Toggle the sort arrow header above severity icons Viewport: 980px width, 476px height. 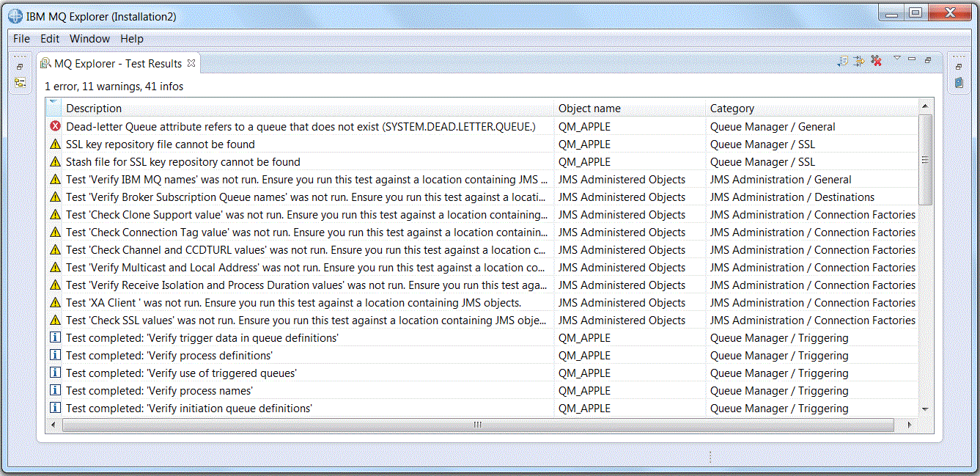click(x=54, y=108)
